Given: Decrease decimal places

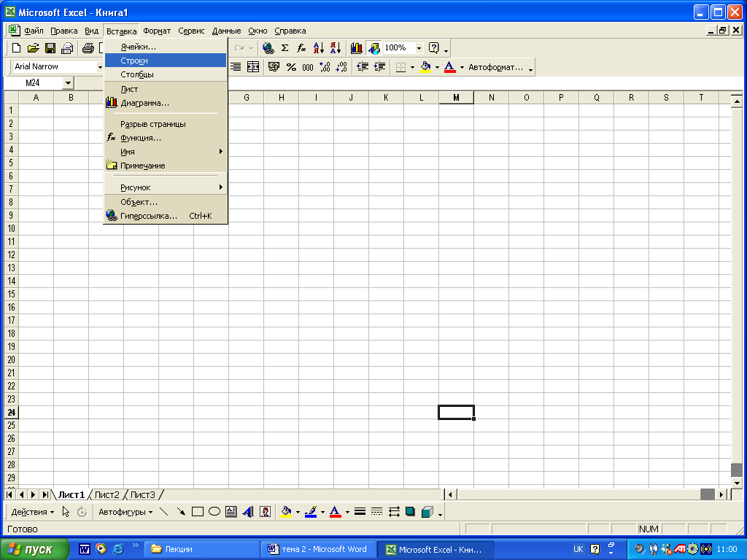Looking at the screenshot, I should (341, 67).
